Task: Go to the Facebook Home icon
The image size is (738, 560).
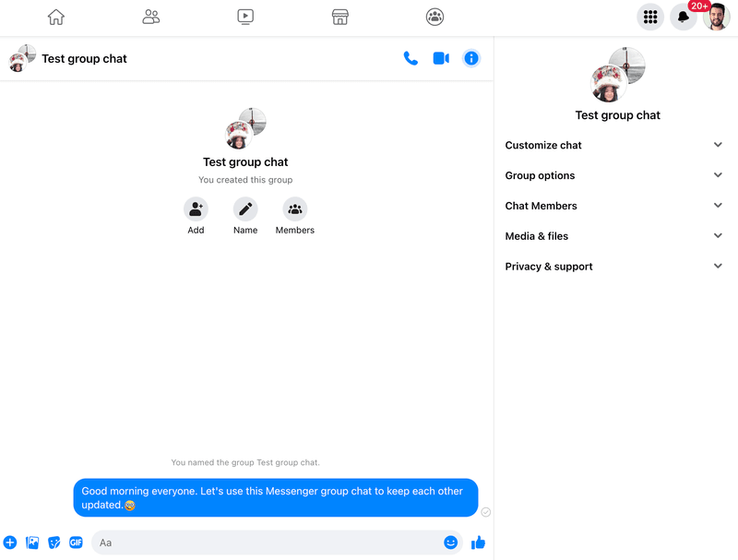Action: click(x=56, y=17)
